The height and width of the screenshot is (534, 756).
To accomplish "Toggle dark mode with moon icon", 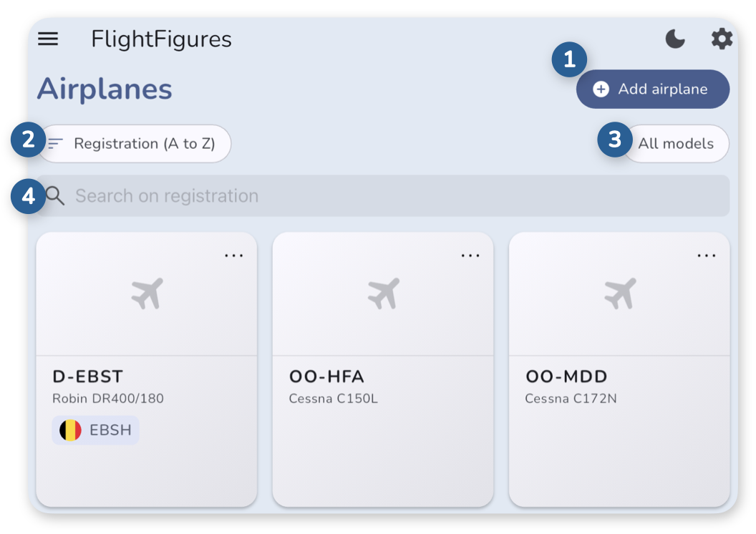I will pyautogui.click(x=675, y=39).
